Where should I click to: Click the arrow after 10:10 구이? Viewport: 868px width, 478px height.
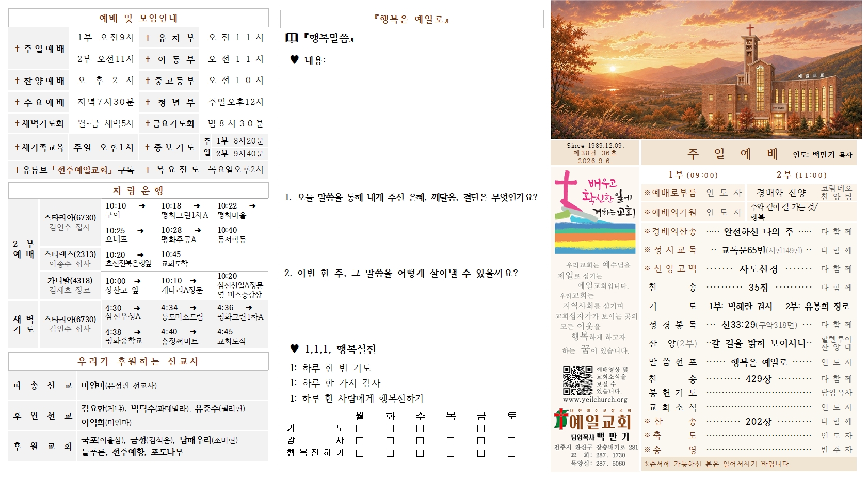[x=141, y=206]
